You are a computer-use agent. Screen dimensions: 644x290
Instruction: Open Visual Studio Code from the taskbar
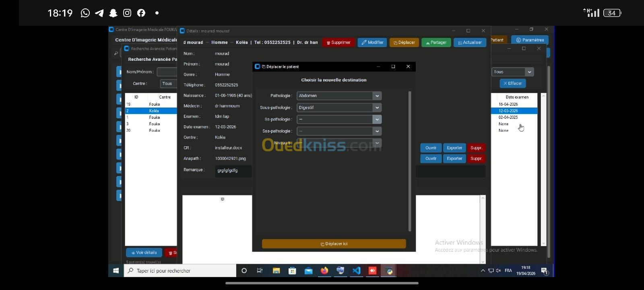[357, 271]
